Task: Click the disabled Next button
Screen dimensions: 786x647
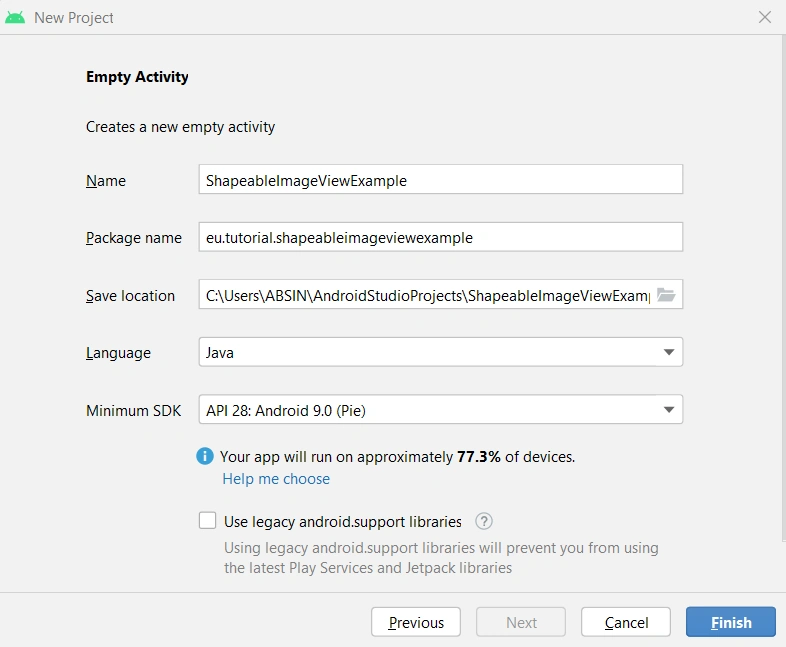Action: 521,622
